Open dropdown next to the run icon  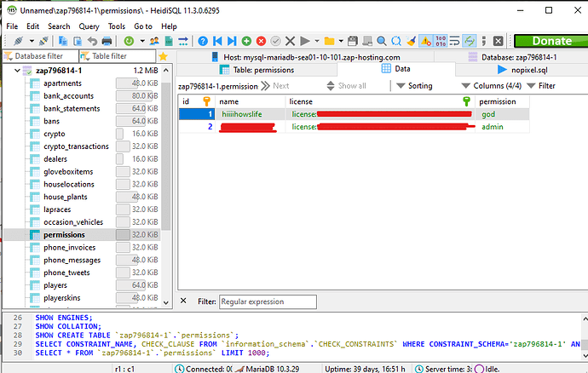[317, 41]
